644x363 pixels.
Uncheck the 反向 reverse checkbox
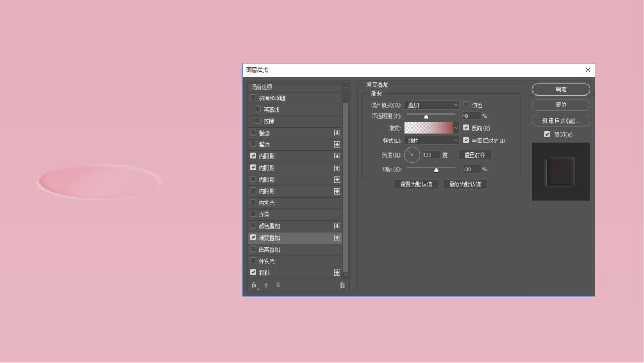(466, 128)
